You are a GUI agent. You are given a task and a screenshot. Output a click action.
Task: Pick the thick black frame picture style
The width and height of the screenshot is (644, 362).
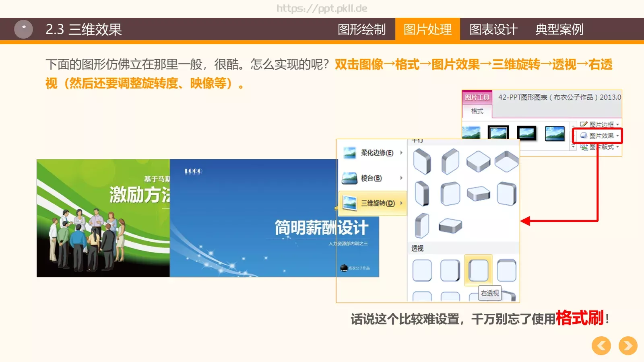click(526, 133)
